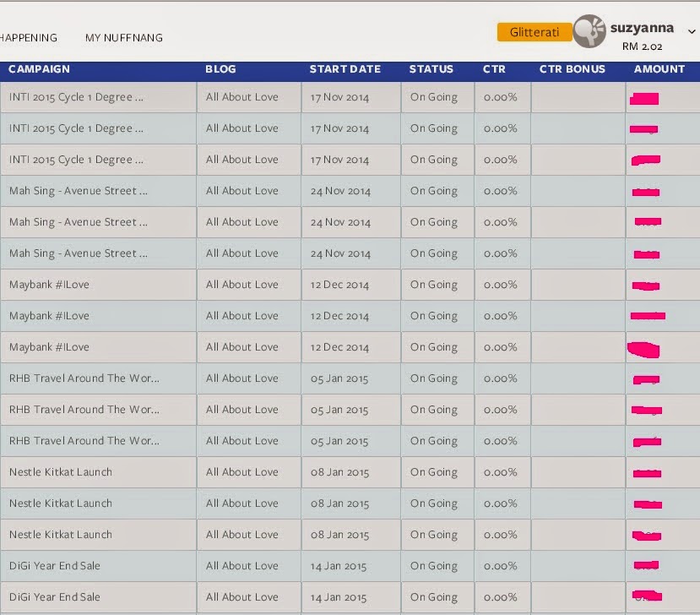
Task: Click the suzyanna username
Action: tap(642, 28)
